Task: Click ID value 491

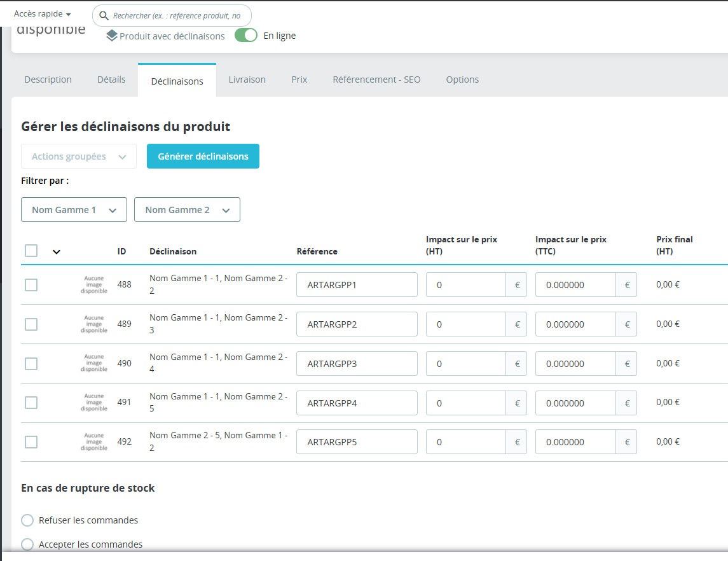Action: (125, 402)
